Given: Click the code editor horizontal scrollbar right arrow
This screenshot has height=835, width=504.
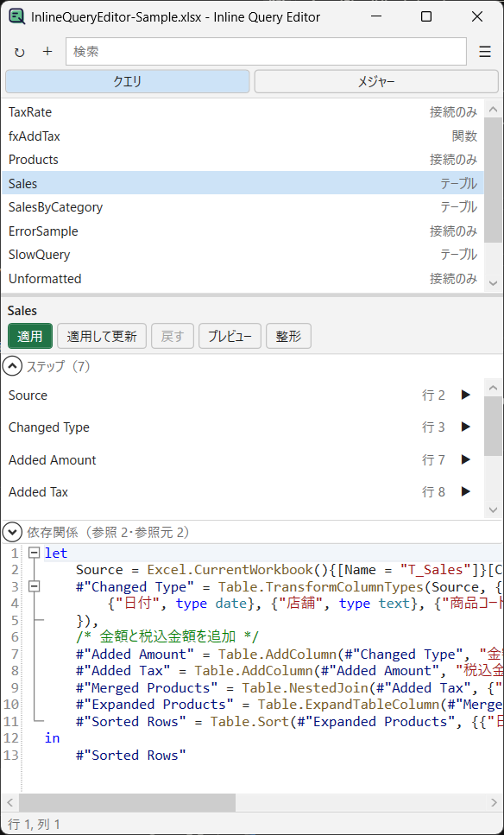Looking at the screenshot, I should click(x=494, y=802).
